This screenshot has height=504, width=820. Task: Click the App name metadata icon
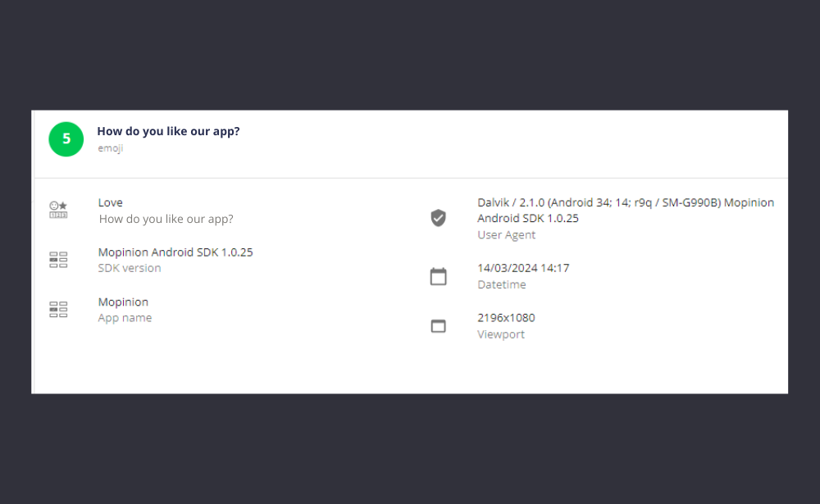pos(58,309)
